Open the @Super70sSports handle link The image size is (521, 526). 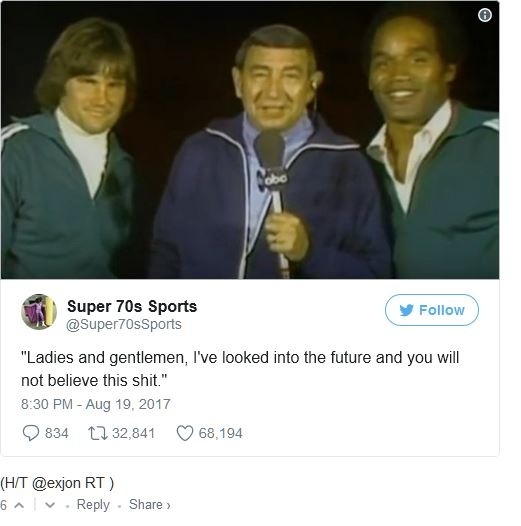pos(124,324)
